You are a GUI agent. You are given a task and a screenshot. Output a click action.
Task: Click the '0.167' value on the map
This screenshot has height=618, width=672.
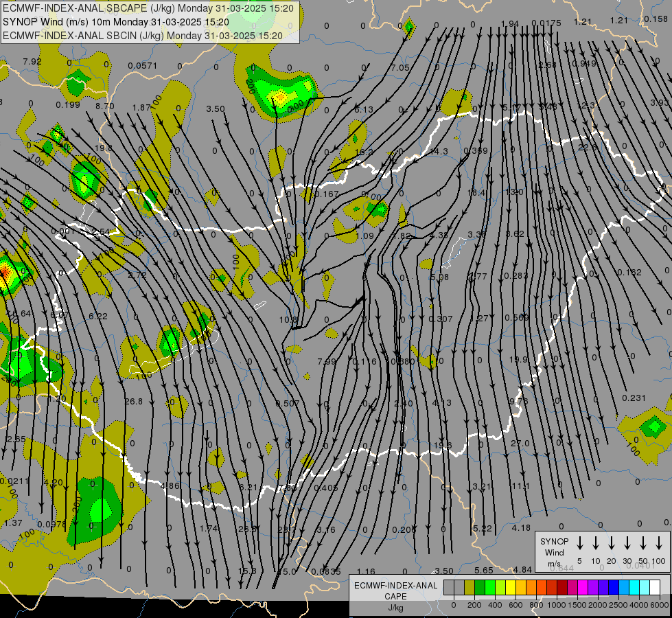click(327, 194)
